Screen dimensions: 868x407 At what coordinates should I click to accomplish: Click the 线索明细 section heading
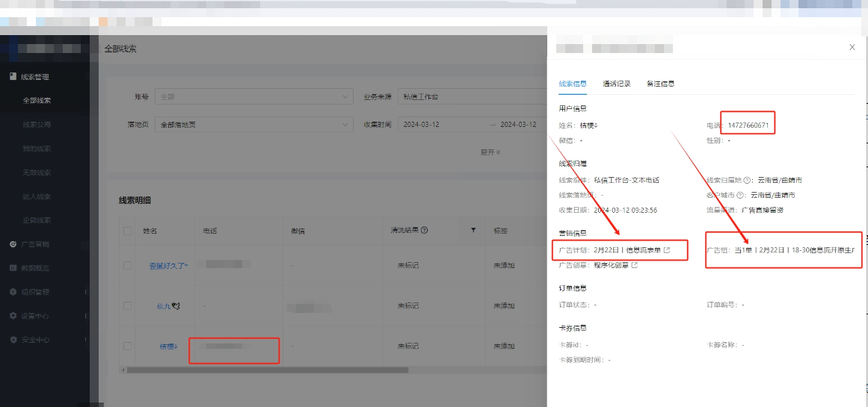click(135, 200)
